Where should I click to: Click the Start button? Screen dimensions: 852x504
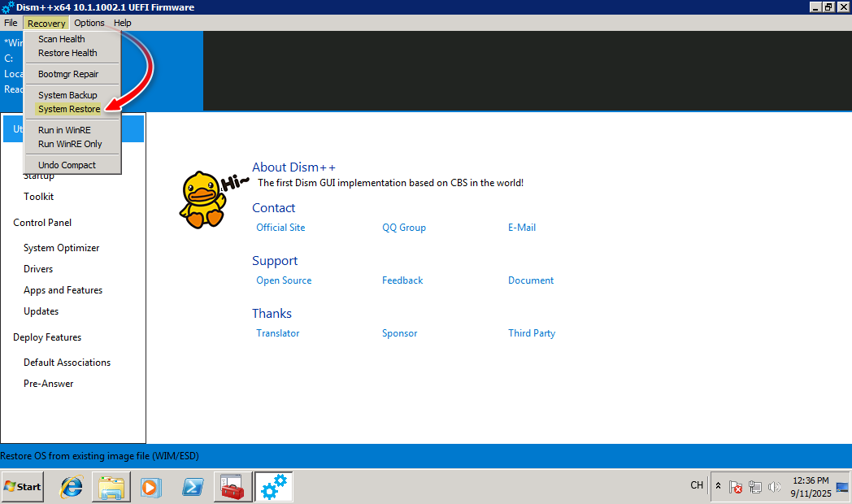(x=23, y=487)
